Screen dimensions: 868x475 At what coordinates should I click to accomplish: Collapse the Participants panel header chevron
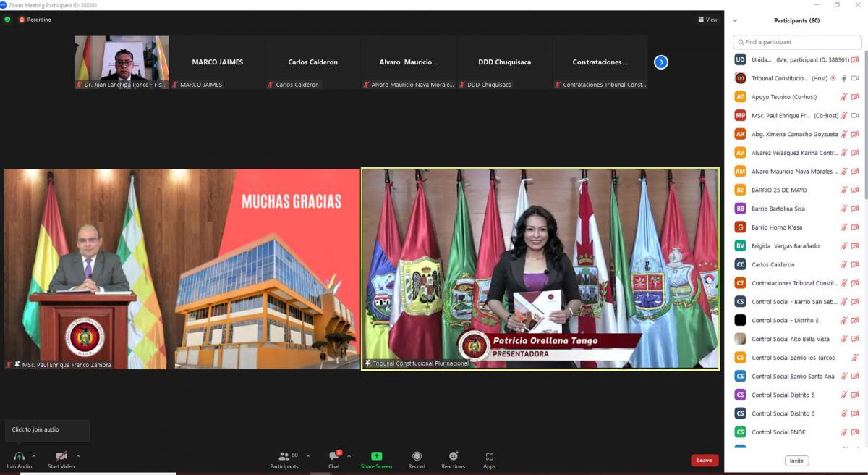[x=736, y=21]
